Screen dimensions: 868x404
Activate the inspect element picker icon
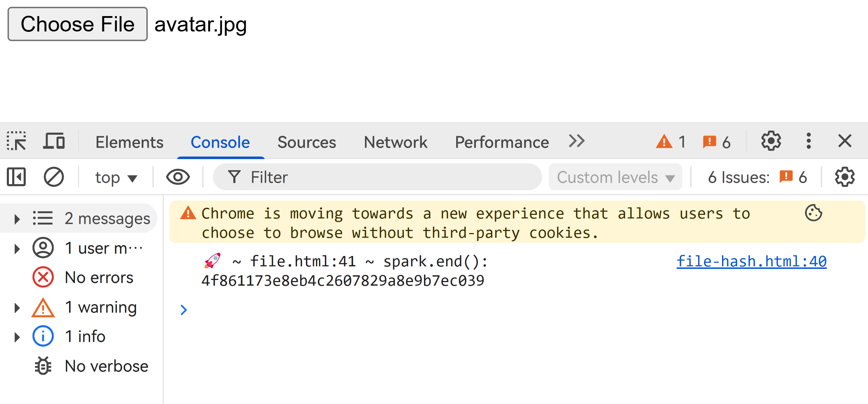(x=16, y=141)
